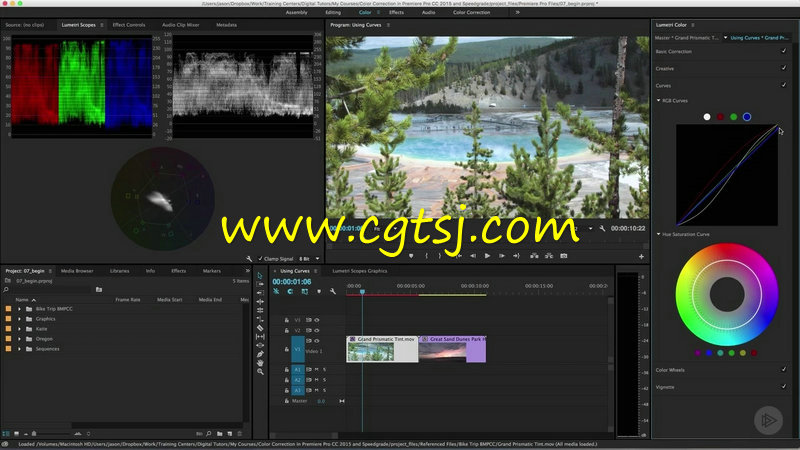Select the Selection tool in the tools panel
The image size is (800, 450).
pyautogui.click(x=260, y=276)
